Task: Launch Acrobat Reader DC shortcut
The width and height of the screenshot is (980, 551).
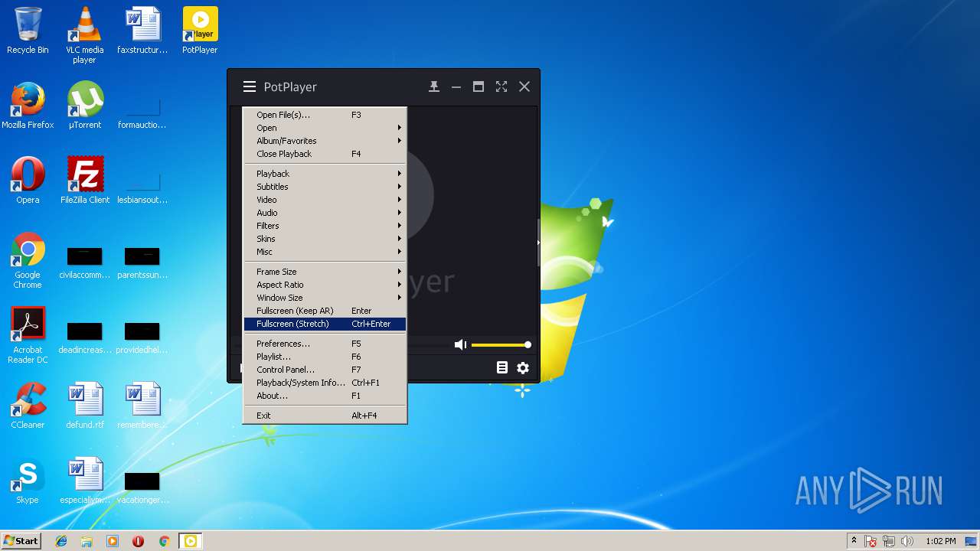Action: pos(28,335)
